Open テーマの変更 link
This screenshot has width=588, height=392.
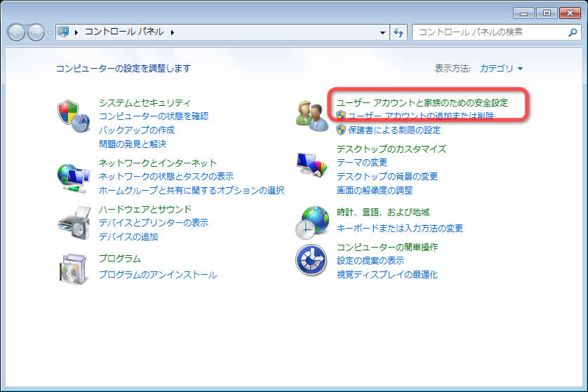[x=361, y=162]
